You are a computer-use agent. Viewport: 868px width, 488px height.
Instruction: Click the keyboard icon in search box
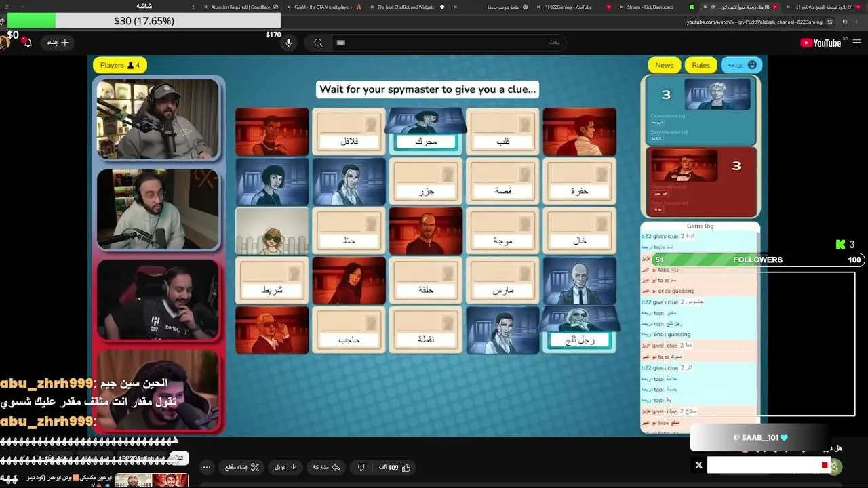(x=341, y=43)
